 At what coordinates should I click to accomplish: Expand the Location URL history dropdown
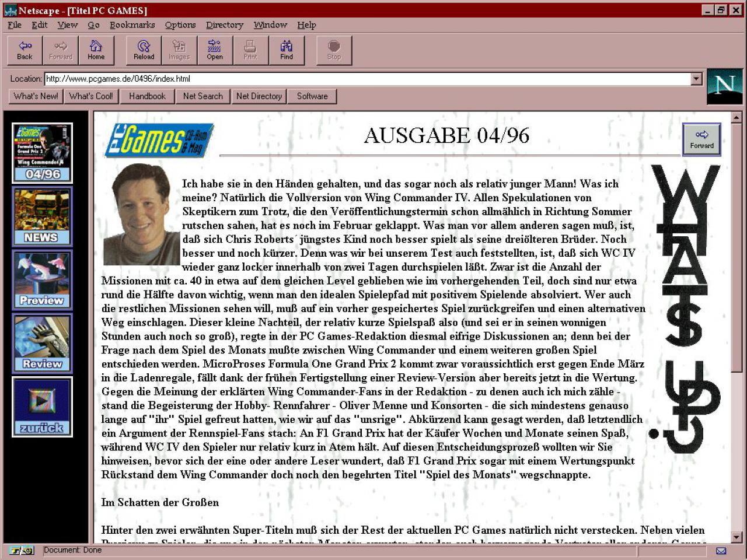696,79
